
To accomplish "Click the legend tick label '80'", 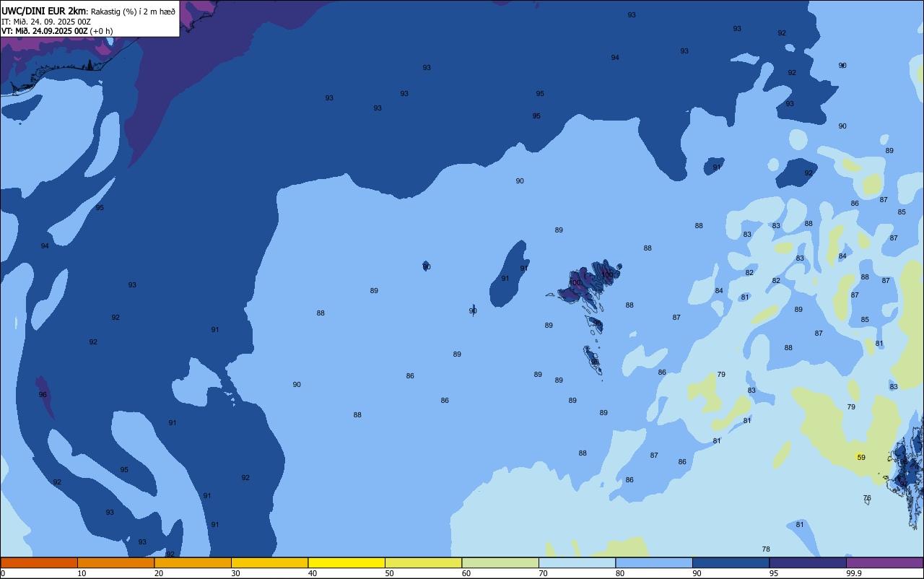I will 620,573.
